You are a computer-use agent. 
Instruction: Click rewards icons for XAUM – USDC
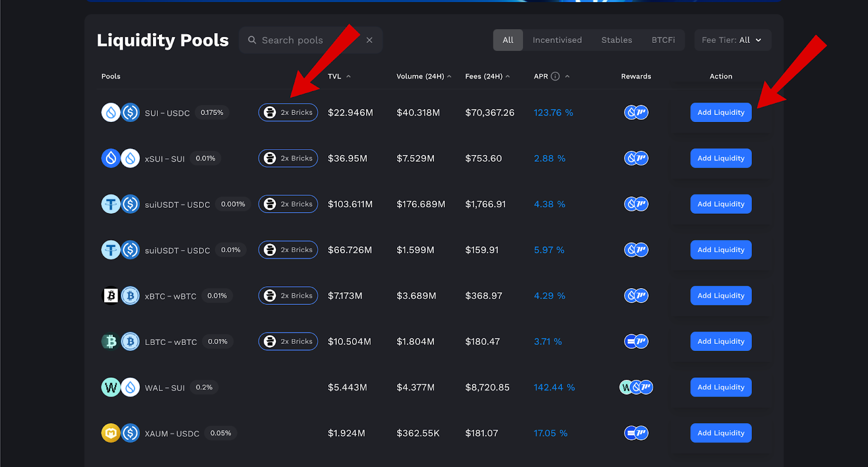(x=636, y=433)
